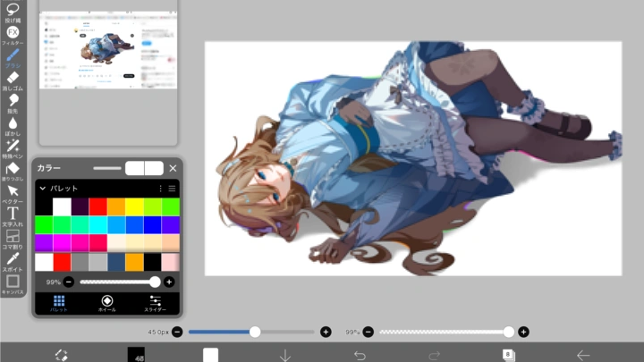Select the Blur droplet tool

click(13, 126)
